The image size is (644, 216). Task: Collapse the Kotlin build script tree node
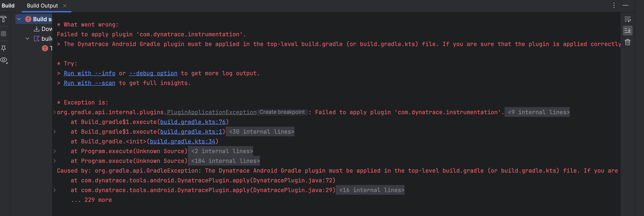[28, 39]
